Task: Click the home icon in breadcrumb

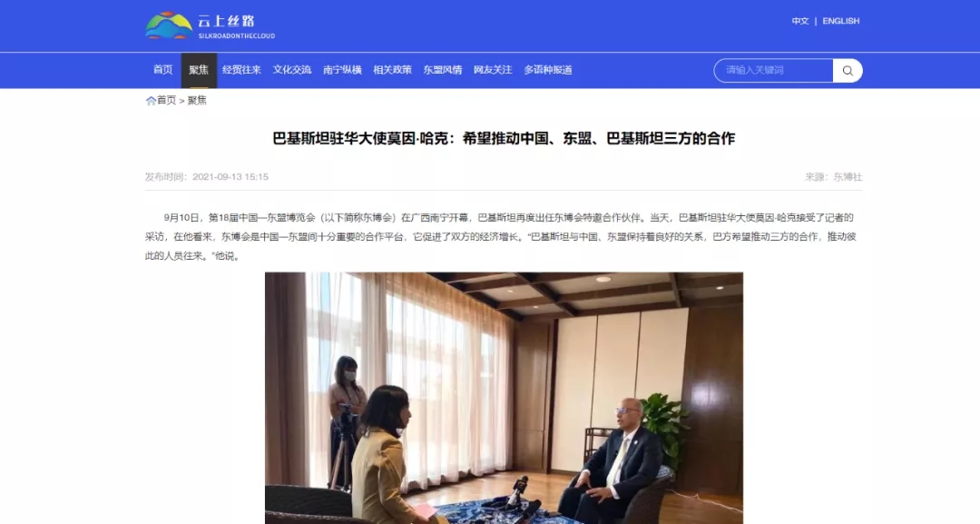Action: tap(151, 101)
